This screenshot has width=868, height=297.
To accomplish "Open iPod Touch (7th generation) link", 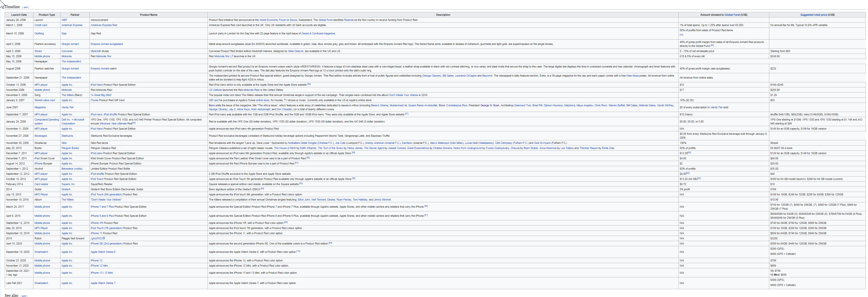I will [x=107, y=228].
